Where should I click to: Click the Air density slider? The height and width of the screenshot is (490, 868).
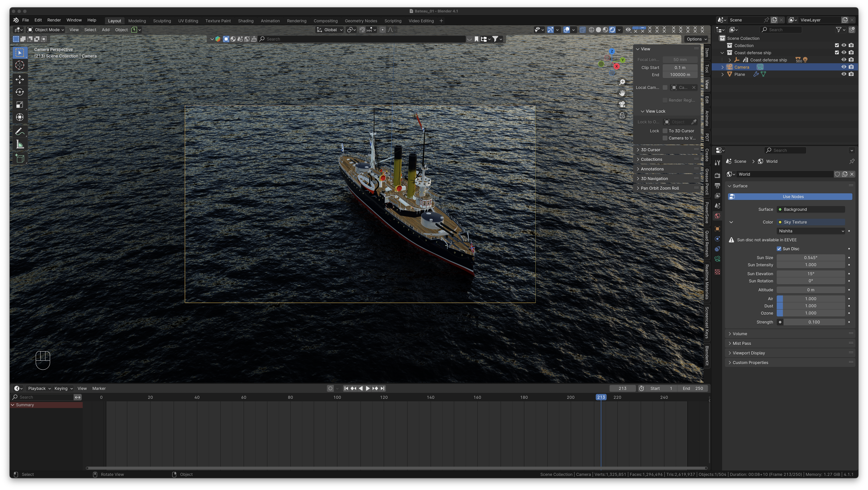pyautogui.click(x=811, y=299)
